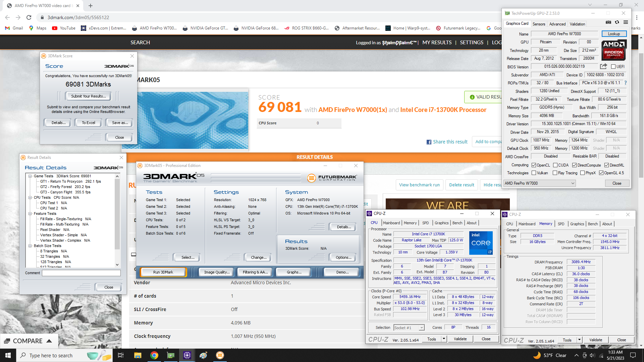Open the Bench tab in left CPU-Z
This screenshot has height=362, width=644.
[x=457, y=223]
